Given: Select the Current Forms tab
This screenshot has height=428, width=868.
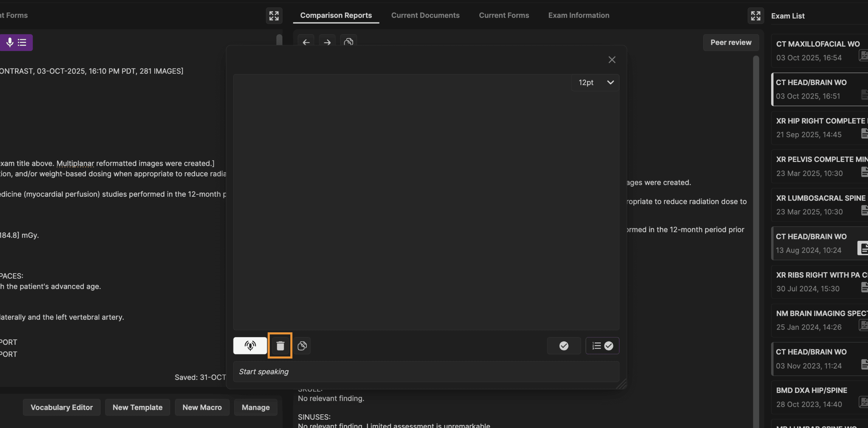Looking at the screenshot, I should 504,15.
